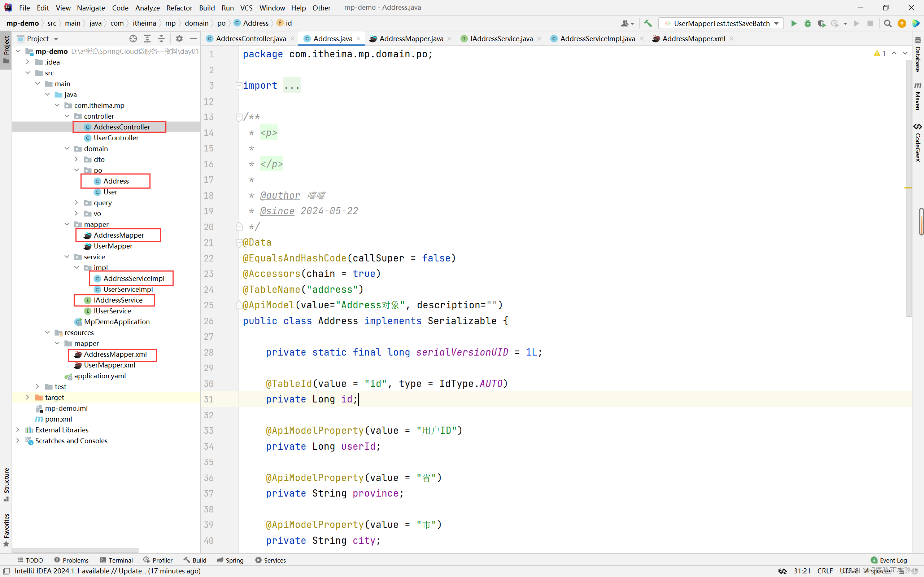The height and width of the screenshot is (577, 924).
Task: Click the Build project hammer icon
Action: pos(648,24)
